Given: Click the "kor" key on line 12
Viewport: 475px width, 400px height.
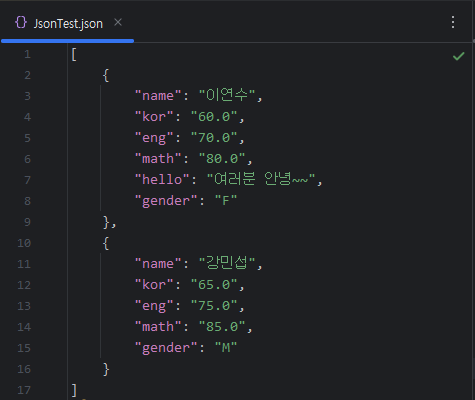Looking at the screenshot, I should pyautogui.click(x=154, y=285).
